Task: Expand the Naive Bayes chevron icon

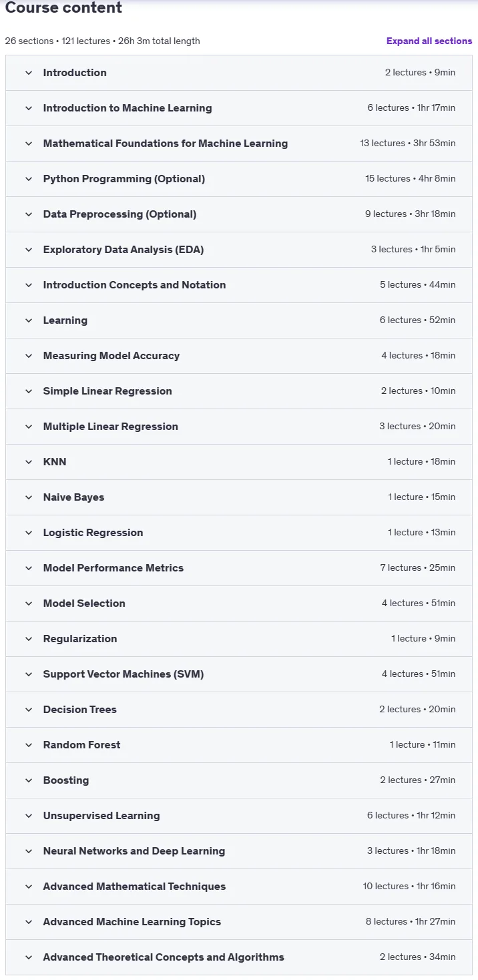Action: click(x=29, y=497)
